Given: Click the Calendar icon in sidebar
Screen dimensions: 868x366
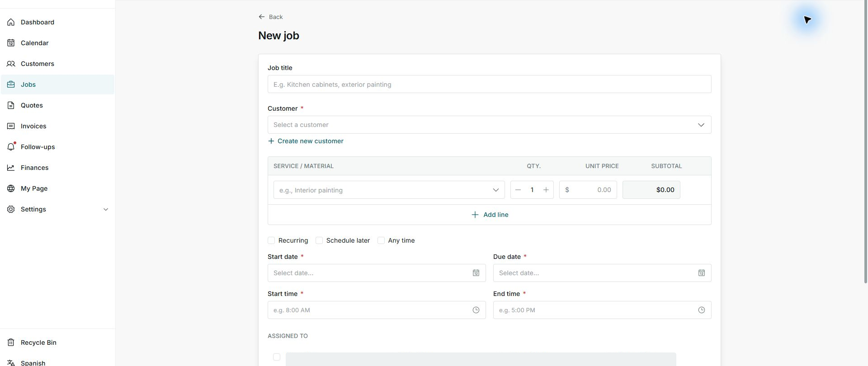Looking at the screenshot, I should coord(11,43).
